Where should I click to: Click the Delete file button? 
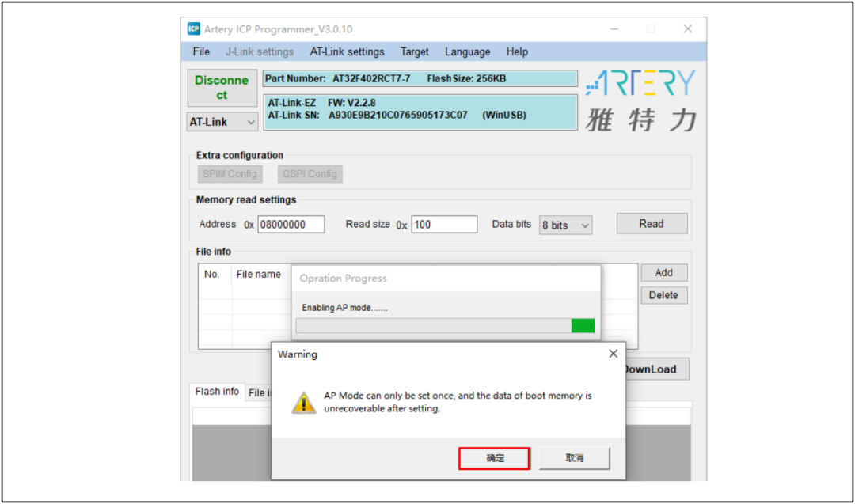(663, 295)
